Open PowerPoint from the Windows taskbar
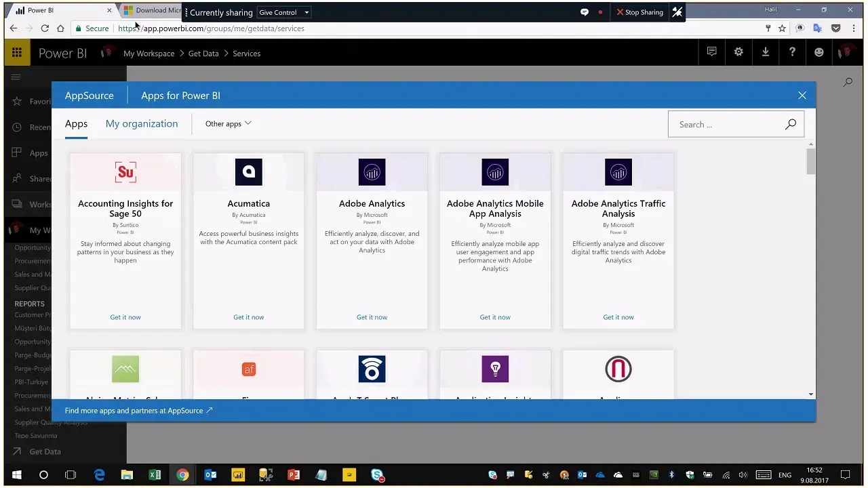868x488 pixels. 294,475
